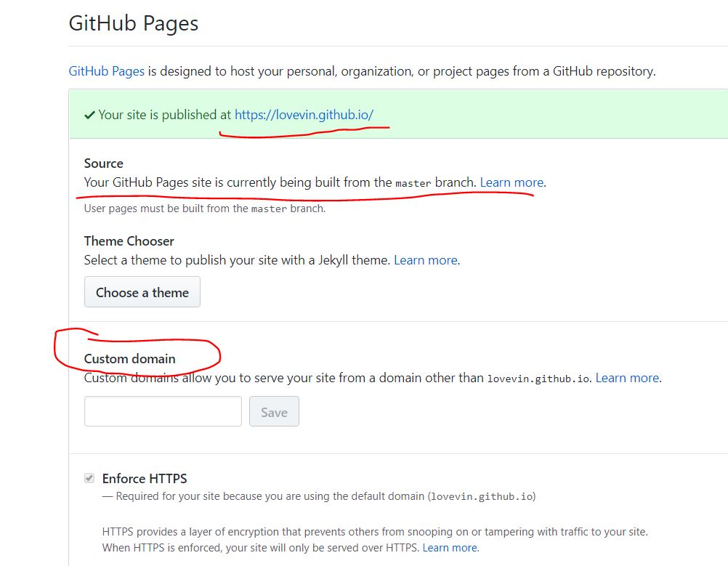Toggle the Enforce HTTPS checkbox
This screenshot has height=566, width=728.
[x=89, y=478]
